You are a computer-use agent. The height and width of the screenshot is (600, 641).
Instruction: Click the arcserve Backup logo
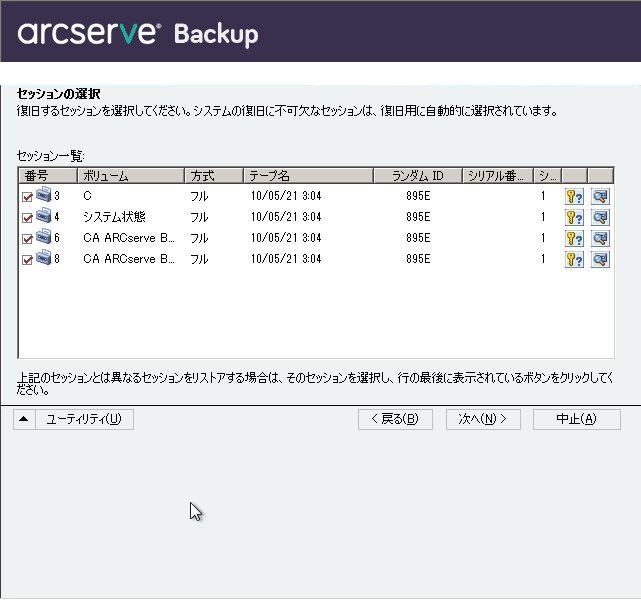(x=138, y=33)
